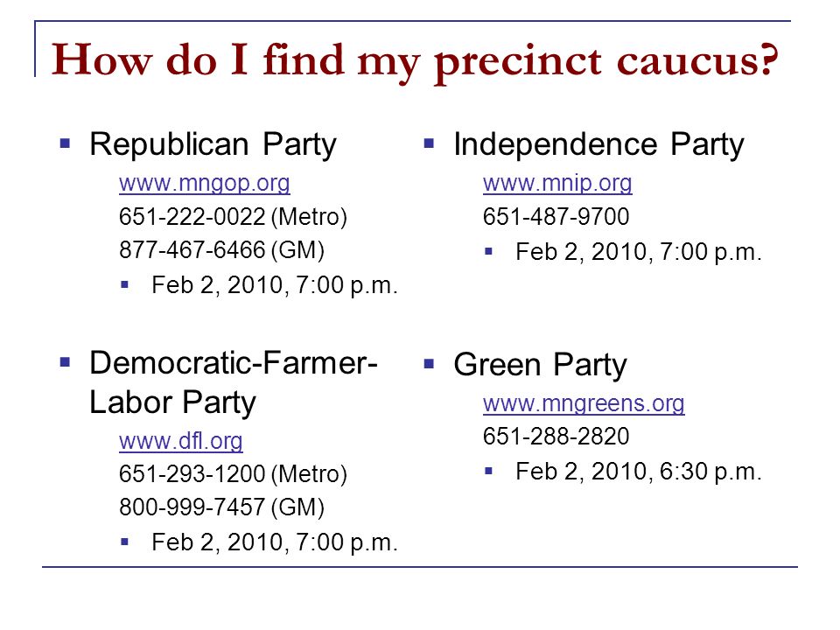Screen dimensions: 840x630
Task: Click the slide title about precinct caucus
Action: 414,60
